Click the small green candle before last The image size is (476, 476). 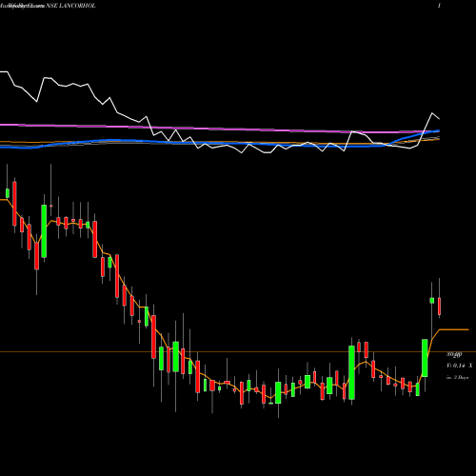tap(432, 301)
